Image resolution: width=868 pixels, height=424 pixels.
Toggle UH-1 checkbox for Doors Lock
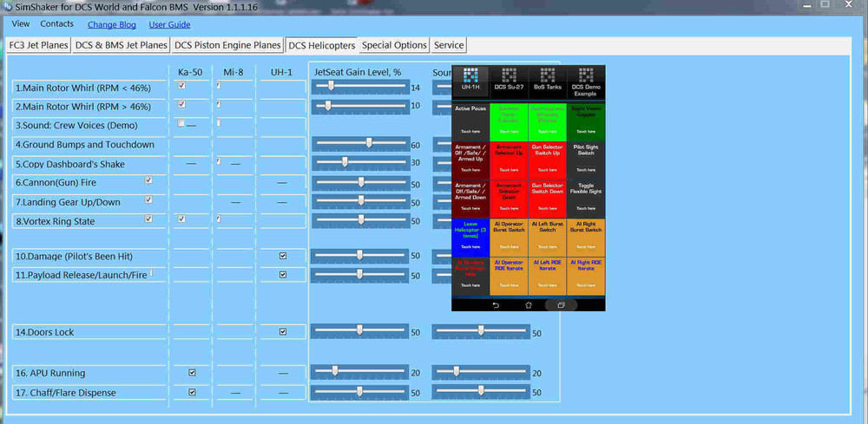pyautogui.click(x=283, y=332)
